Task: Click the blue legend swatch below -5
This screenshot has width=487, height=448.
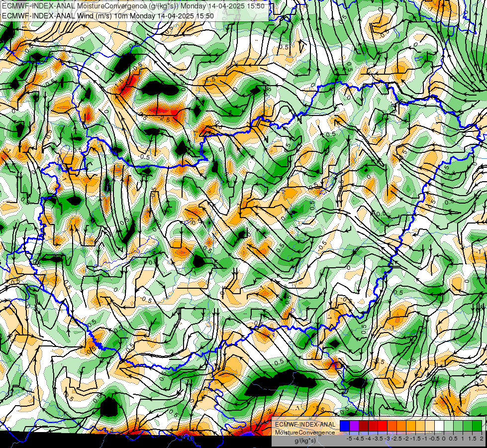Action: [x=345, y=426]
